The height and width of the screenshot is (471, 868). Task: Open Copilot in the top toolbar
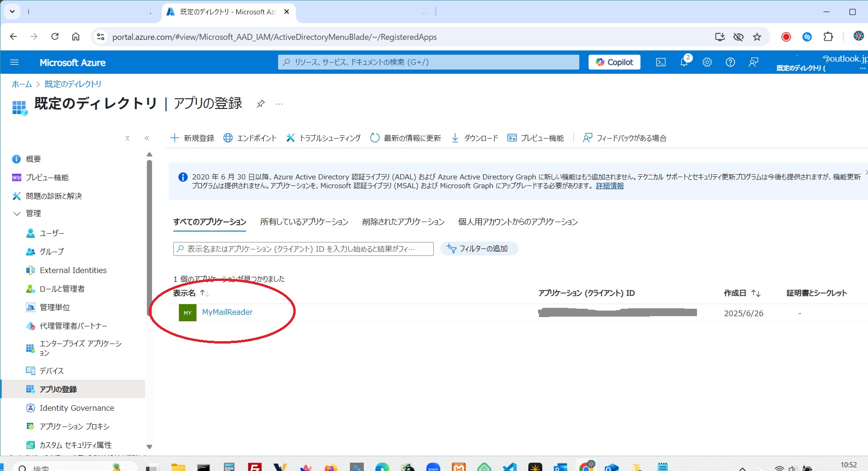(x=614, y=62)
